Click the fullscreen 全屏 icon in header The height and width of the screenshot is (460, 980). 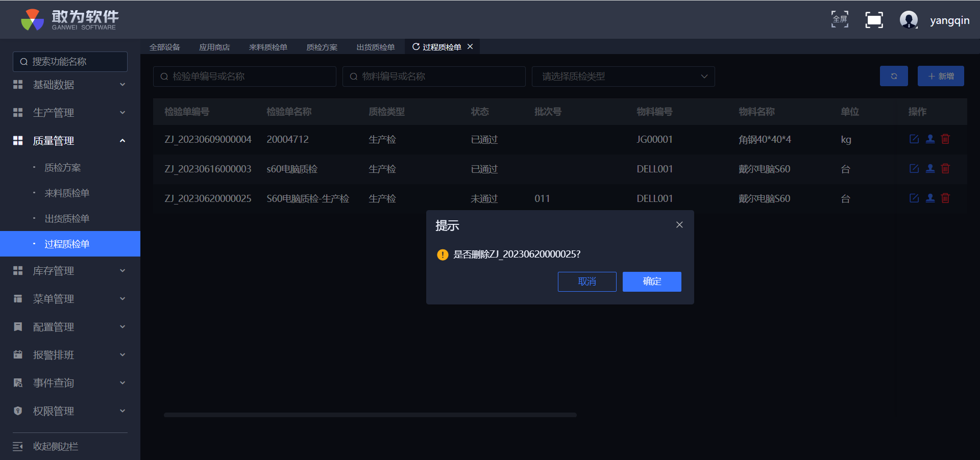tap(840, 20)
